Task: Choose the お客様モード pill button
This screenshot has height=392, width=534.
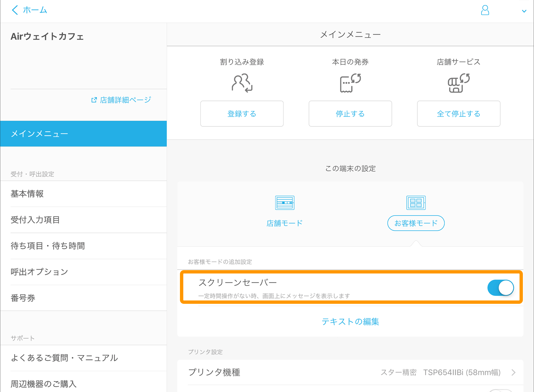Action: pyautogui.click(x=416, y=223)
